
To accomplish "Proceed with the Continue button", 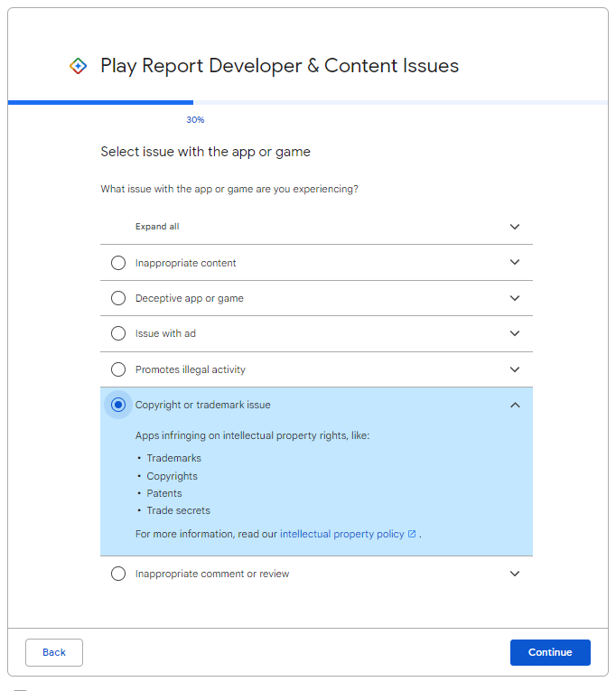I will click(x=550, y=652).
